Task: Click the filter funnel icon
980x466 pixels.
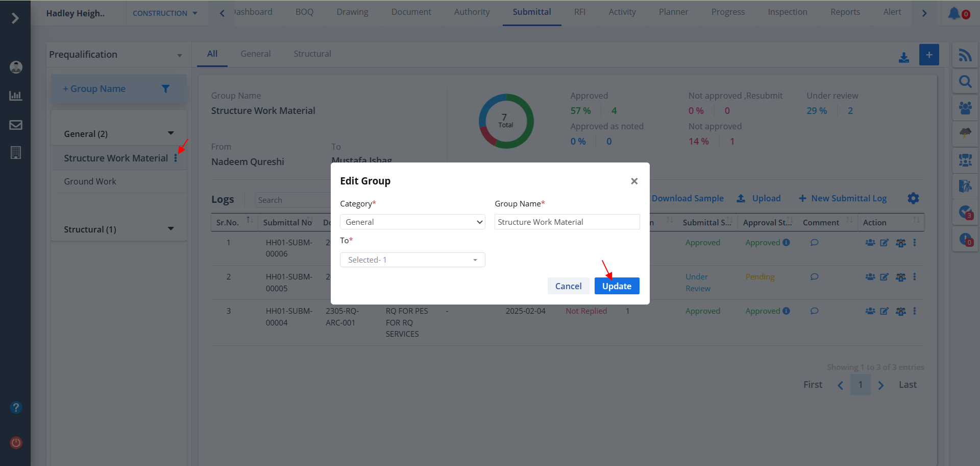Action: (165, 89)
